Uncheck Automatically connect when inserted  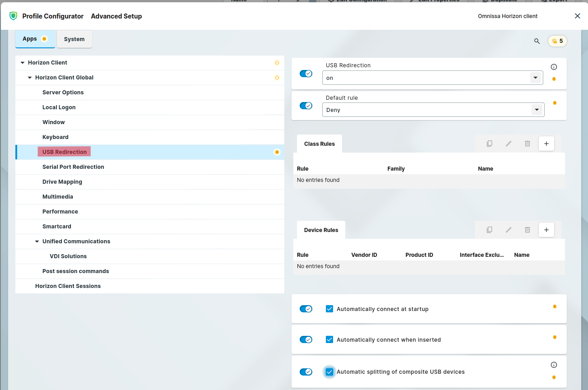(x=329, y=340)
